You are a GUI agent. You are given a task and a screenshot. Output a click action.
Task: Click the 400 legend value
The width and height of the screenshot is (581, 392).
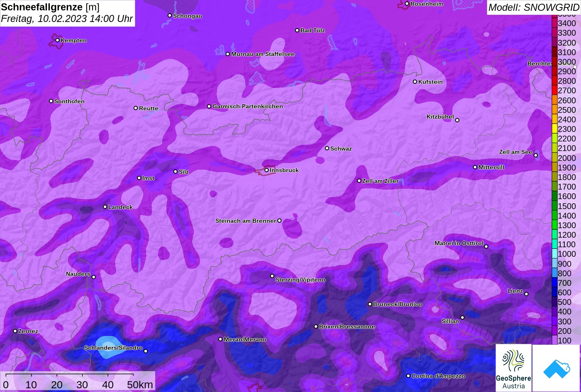coord(565,312)
